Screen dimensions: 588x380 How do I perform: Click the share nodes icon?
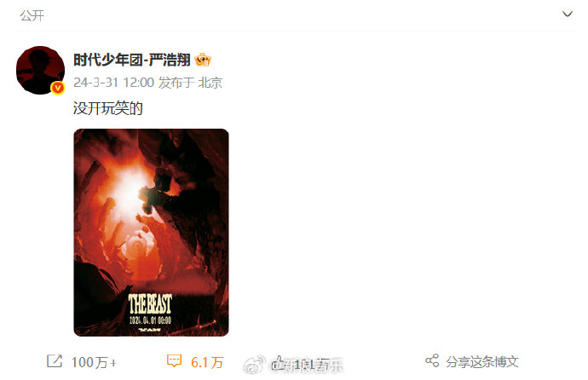pos(432,360)
